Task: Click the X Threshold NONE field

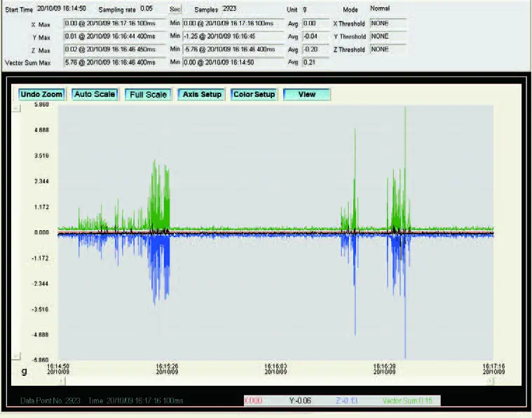Action: (388, 24)
